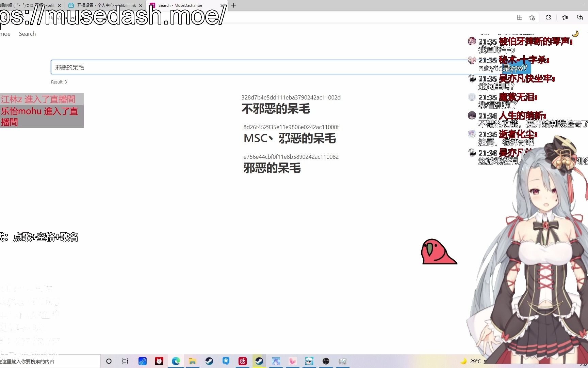Add this page to favorites star icon

[532, 17]
